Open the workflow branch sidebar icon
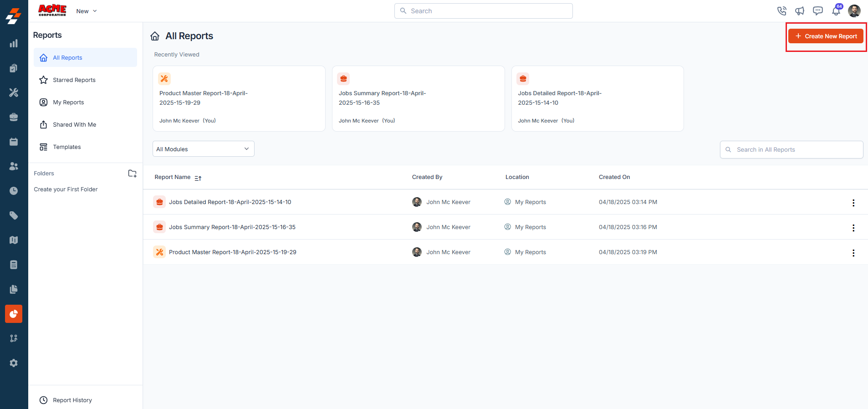This screenshot has height=409, width=868. point(14,338)
